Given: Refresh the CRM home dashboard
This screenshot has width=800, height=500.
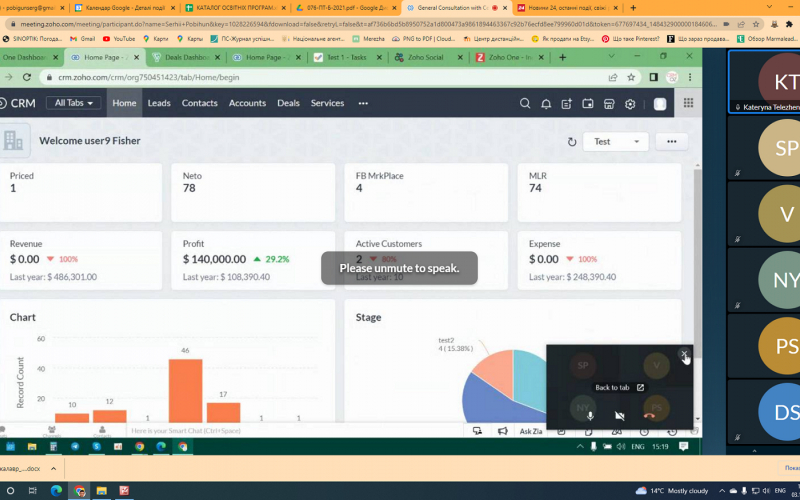Looking at the screenshot, I should (x=572, y=142).
